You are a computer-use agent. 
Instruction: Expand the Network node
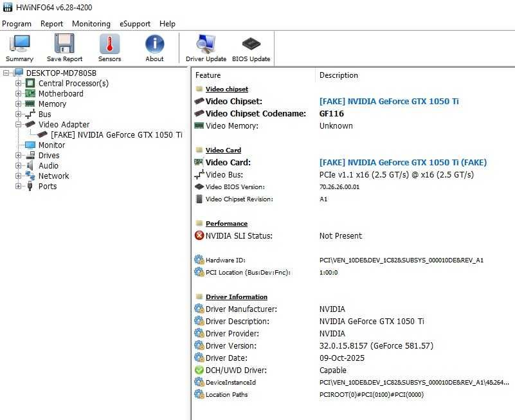coord(18,176)
